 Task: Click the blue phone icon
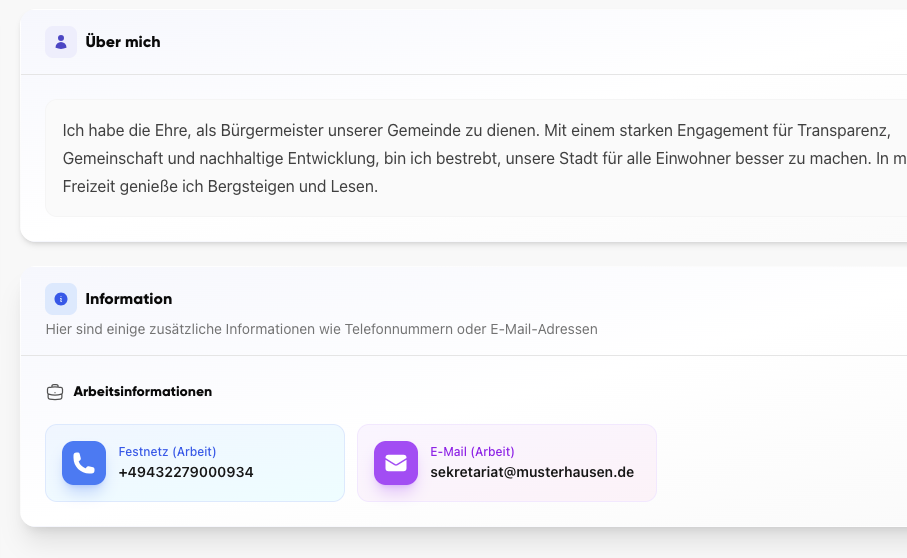pyautogui.click(x=84, y=463)
